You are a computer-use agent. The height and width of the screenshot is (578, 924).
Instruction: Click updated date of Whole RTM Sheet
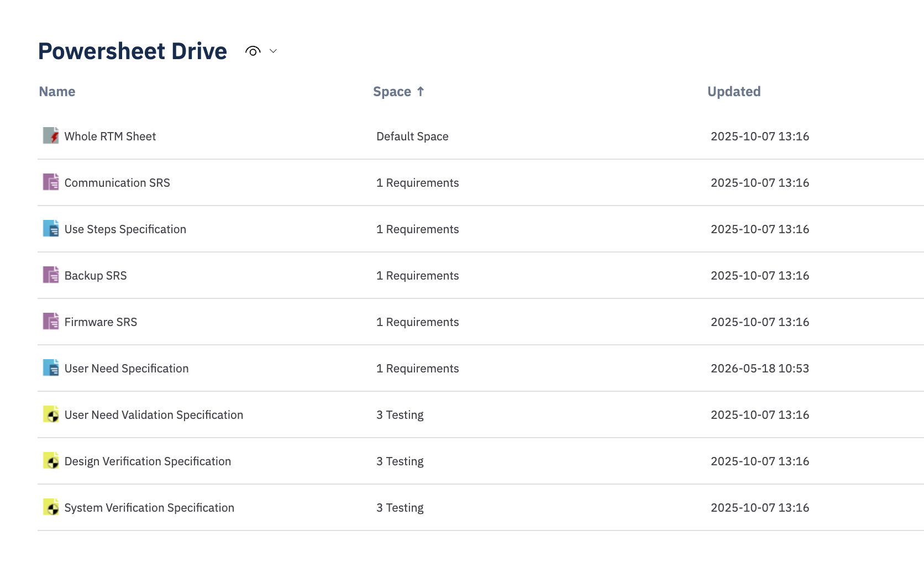[760, 136]
